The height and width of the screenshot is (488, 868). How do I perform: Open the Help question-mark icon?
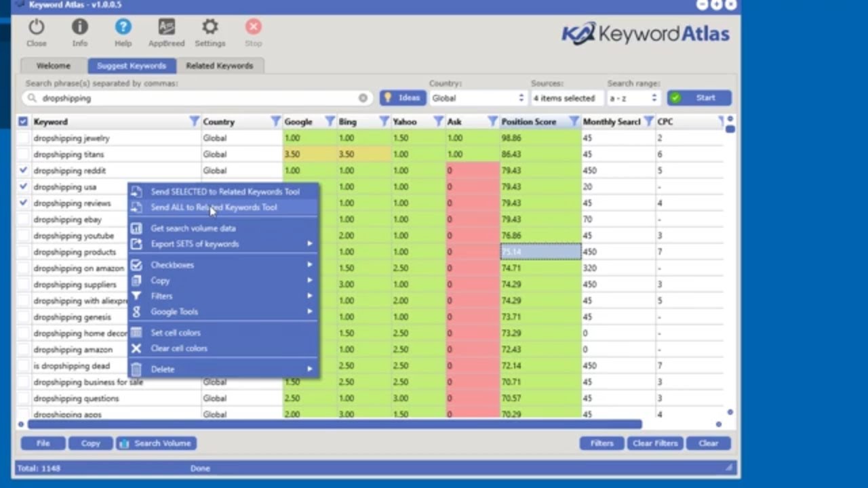123,27
